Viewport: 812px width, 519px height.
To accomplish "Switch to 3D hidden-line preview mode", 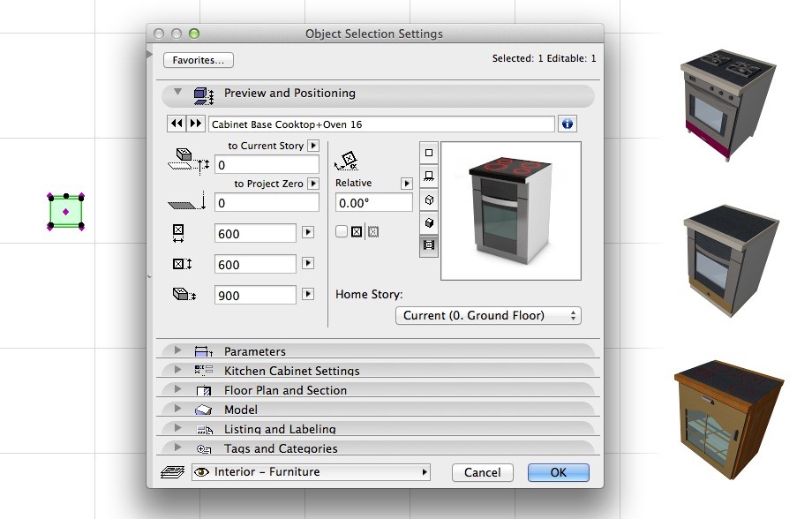I will pyautogui.click(x=428, y=199).
